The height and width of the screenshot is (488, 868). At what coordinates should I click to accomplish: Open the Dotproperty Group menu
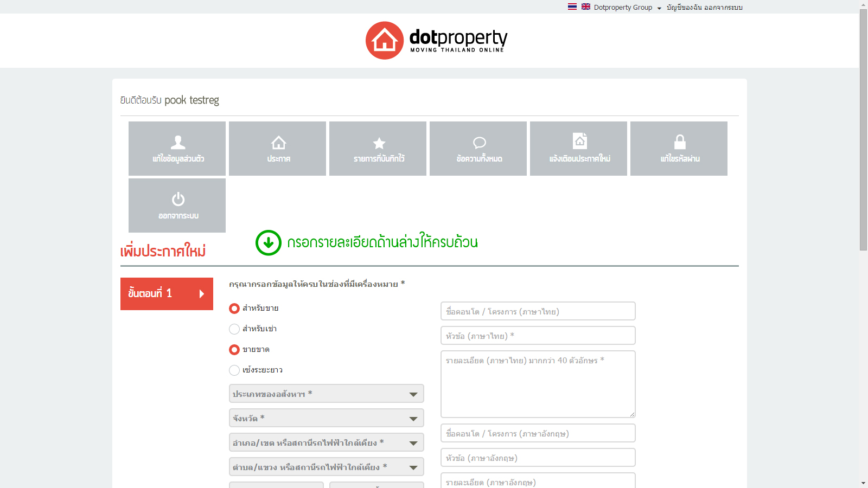[x=627, y=8]
